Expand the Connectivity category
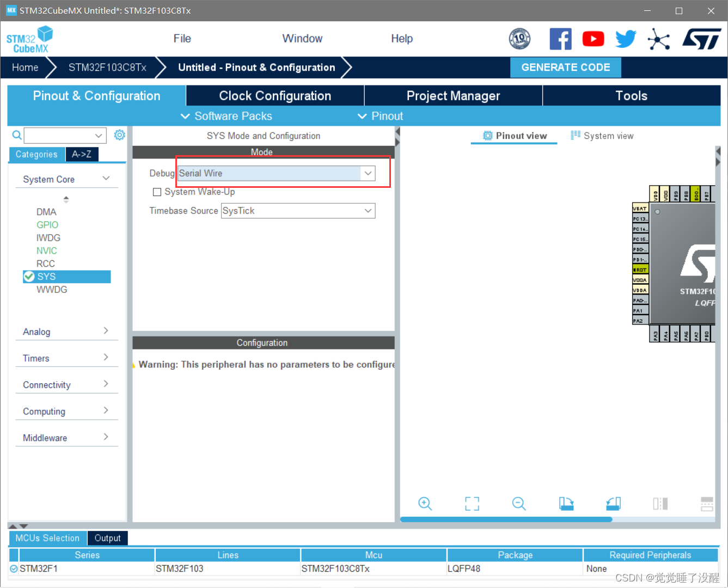This screenshot has width=728, height=588. pos(65,385)
